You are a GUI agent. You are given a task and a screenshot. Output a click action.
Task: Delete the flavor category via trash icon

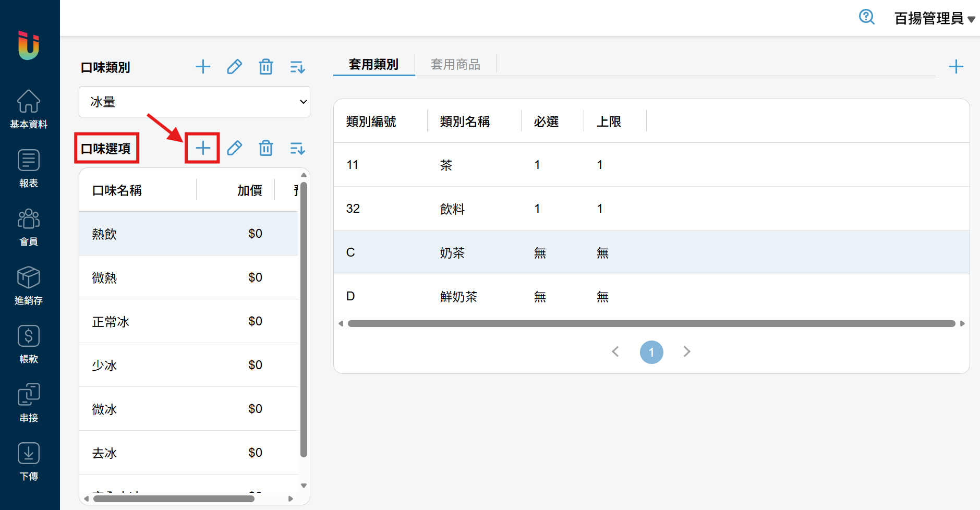pyautogui.click(x=266, y=67)
